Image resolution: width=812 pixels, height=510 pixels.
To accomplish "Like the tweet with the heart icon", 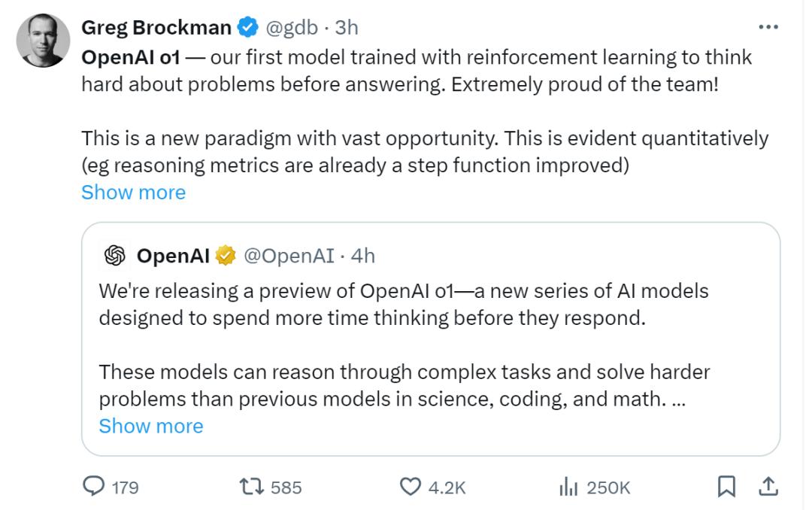I will click(x=410, y=487).
